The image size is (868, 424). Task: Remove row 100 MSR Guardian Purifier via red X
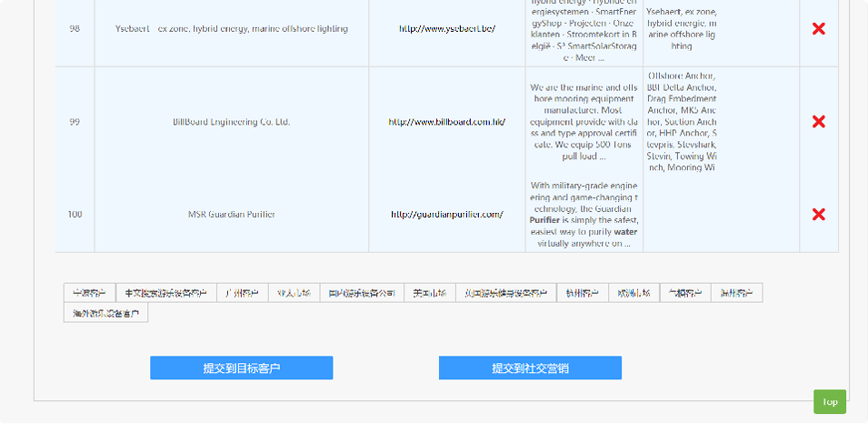[818, 214]
